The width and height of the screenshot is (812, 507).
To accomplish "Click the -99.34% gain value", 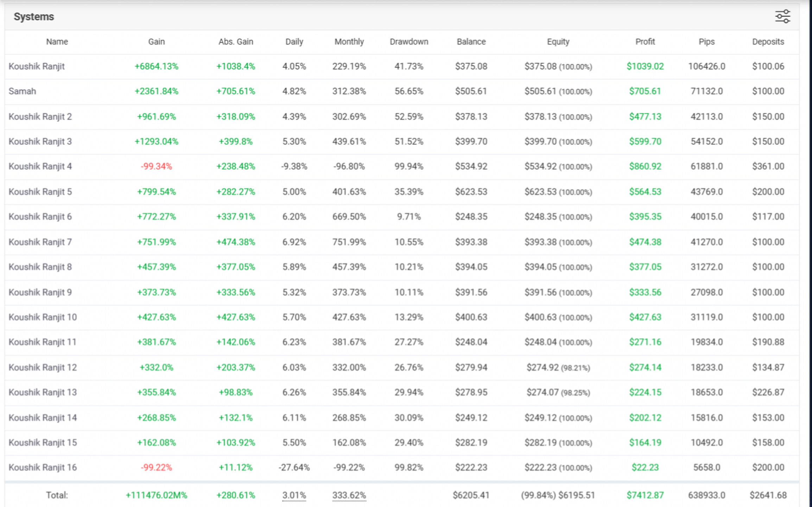I will [156, 166].
